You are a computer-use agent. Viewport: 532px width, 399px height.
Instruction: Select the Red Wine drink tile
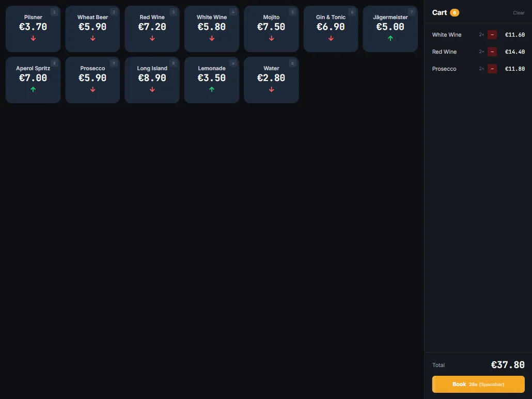point(152,29)
